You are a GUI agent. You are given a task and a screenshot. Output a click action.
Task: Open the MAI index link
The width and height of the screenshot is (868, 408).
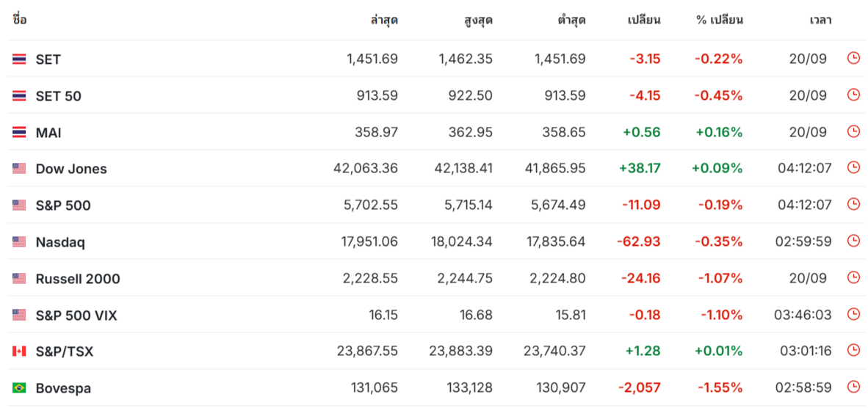coord(48,132)
